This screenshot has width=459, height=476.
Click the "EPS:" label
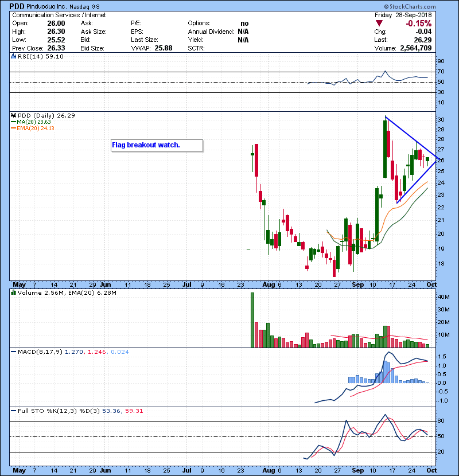point(137,32)
